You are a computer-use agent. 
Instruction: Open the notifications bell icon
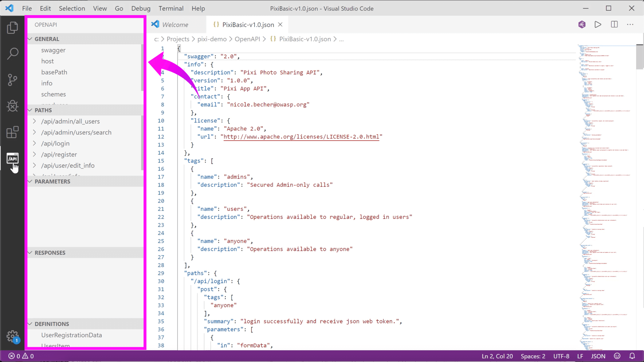pyautogui.click(x=632, y=356)
